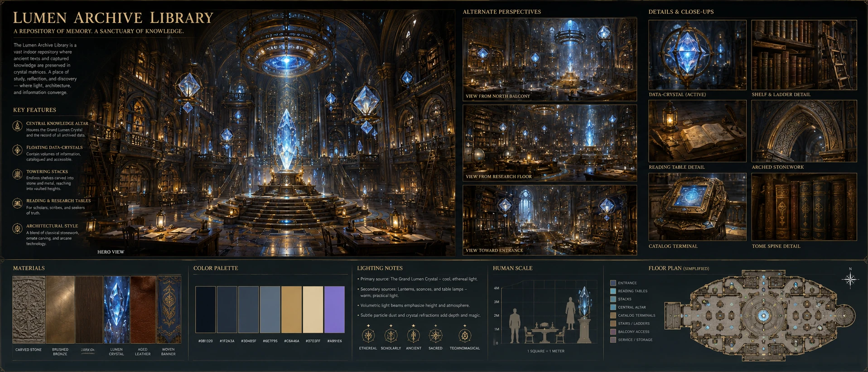Open the Arched Stonework close-up

click(804, 131)
